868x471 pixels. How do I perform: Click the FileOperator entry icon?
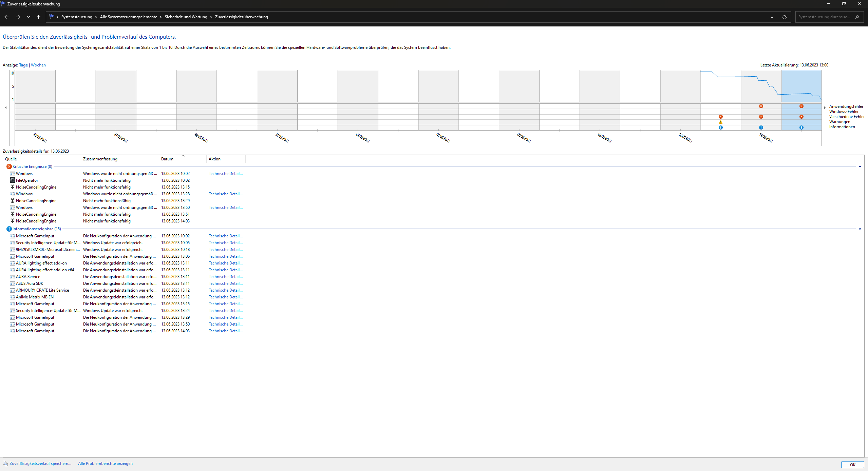point(13,180)
